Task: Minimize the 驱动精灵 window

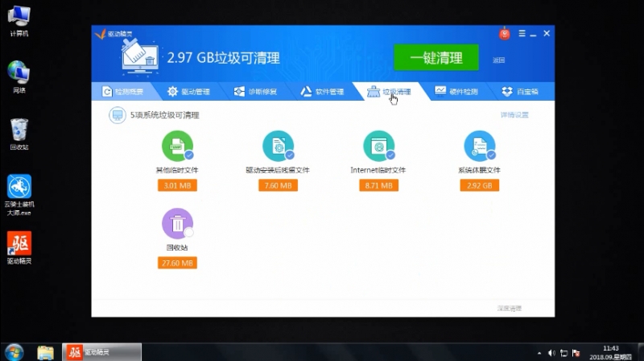Action: click(x=533, y=34)
